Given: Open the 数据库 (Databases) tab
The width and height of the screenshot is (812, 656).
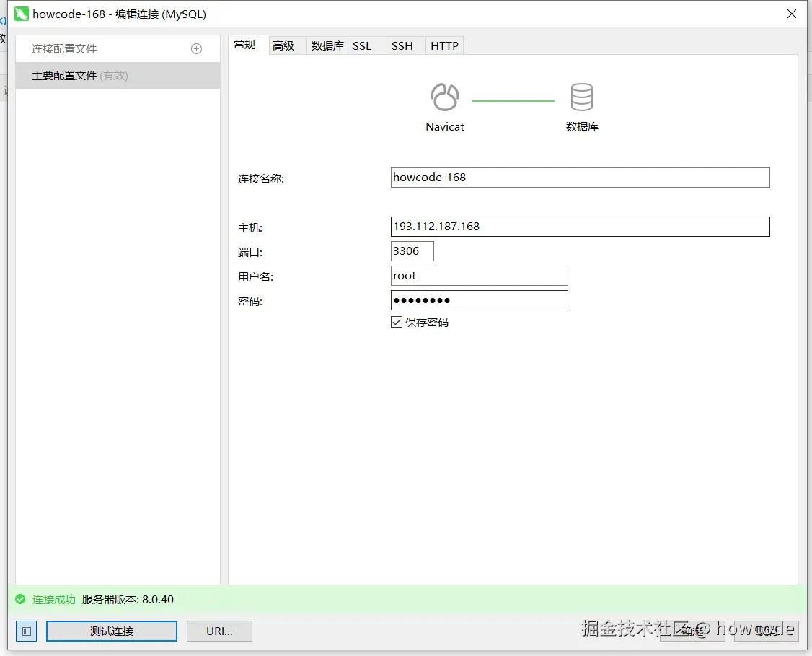Looking at the screenshot, I should click(x=327, y=46).
